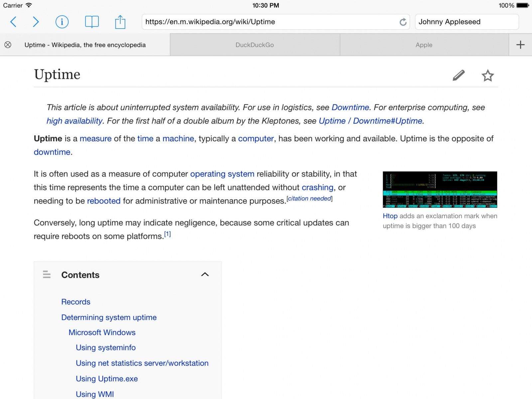Tap the browser forward arrow

coord(36,22)
